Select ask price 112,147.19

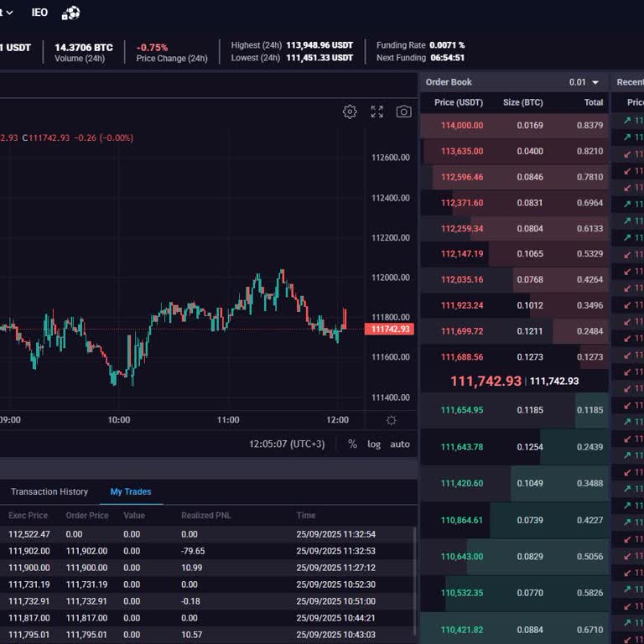(462, 254)
